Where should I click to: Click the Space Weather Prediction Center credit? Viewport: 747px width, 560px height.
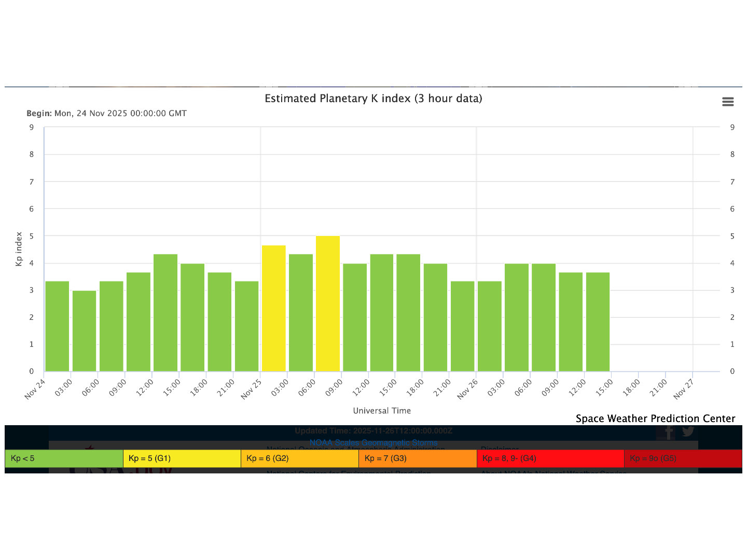(655, 418)
